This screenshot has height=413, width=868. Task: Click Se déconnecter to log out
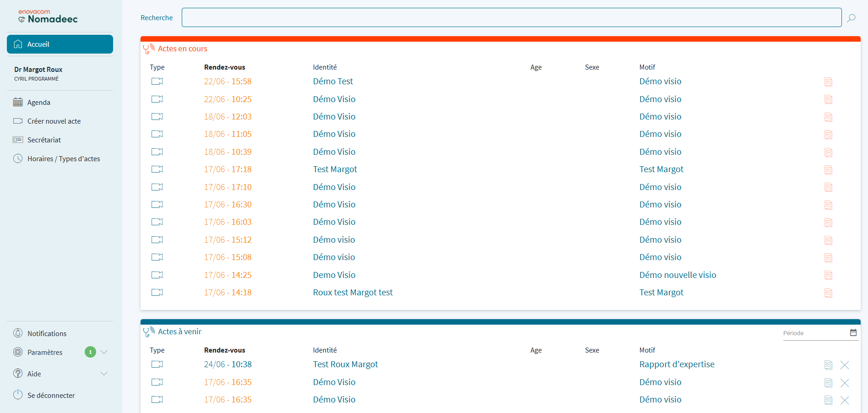51,395
